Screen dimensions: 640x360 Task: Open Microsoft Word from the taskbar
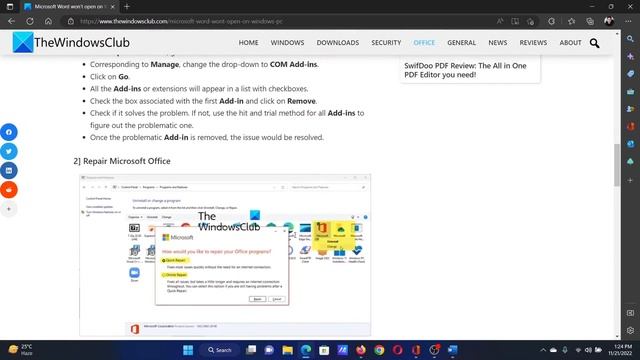453,350
